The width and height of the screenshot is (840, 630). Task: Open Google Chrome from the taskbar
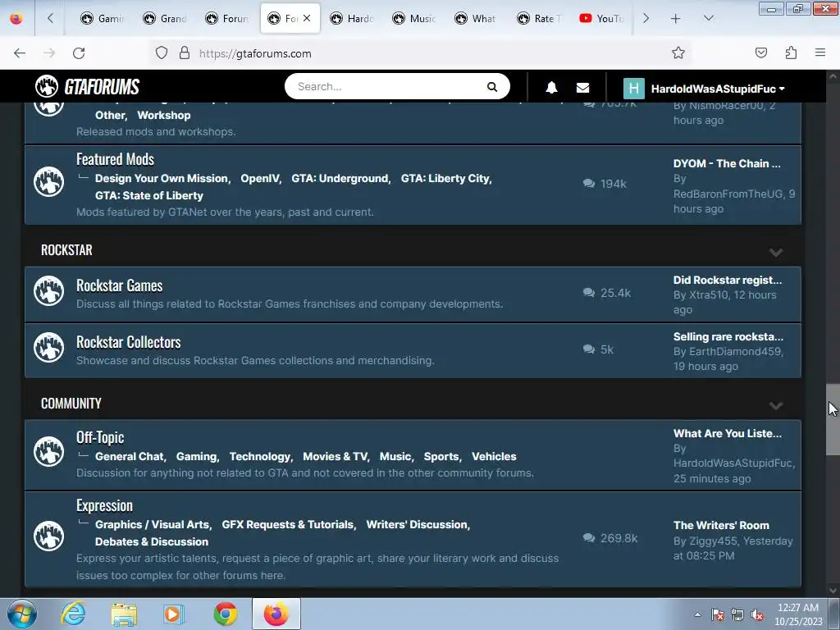coord(226,614)
